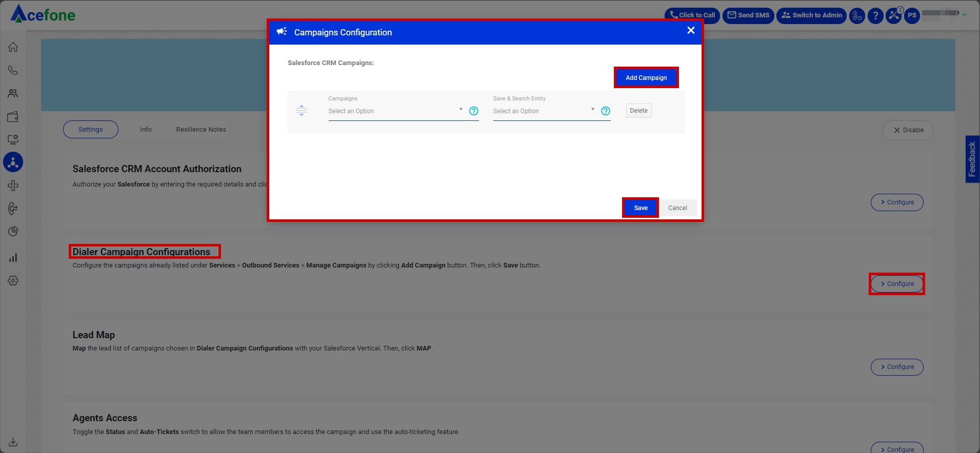The width and height of the screenshot is (980, 453).
Task: Click the reorder handle on the campaign row
Action: coord(302,110)
